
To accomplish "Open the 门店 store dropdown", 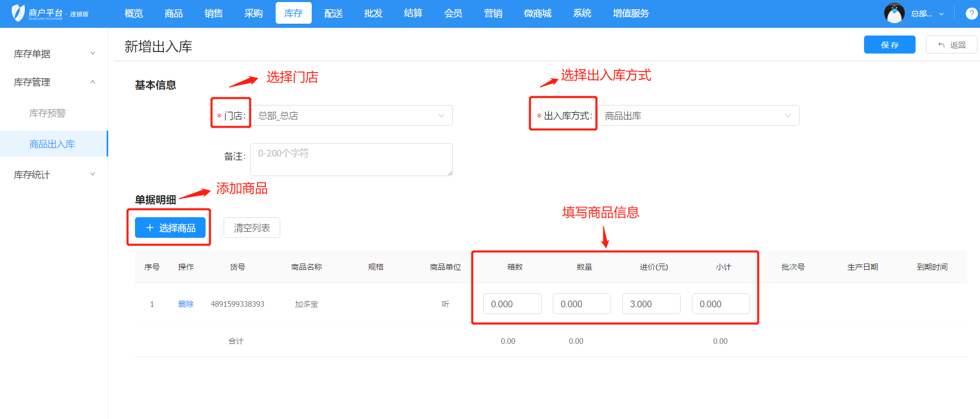I will (x=351, y=116).
